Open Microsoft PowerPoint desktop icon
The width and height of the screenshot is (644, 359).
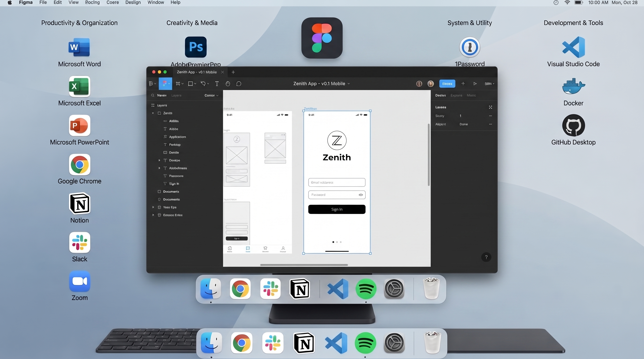pos(79,125)
